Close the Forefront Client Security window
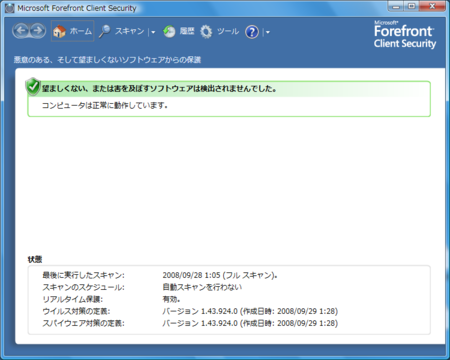Image resolution: width=450 pixels, height=360 pixels. point(432,6)
